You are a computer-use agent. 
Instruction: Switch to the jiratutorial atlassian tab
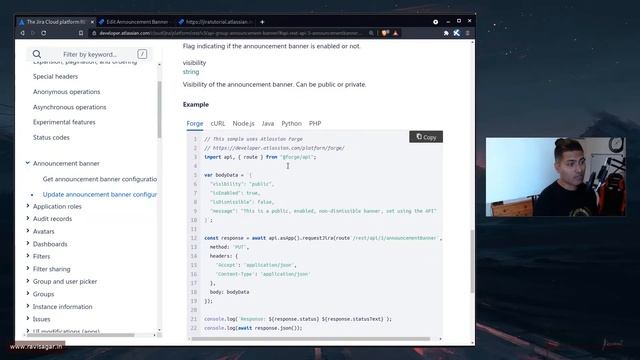[216, 22]
